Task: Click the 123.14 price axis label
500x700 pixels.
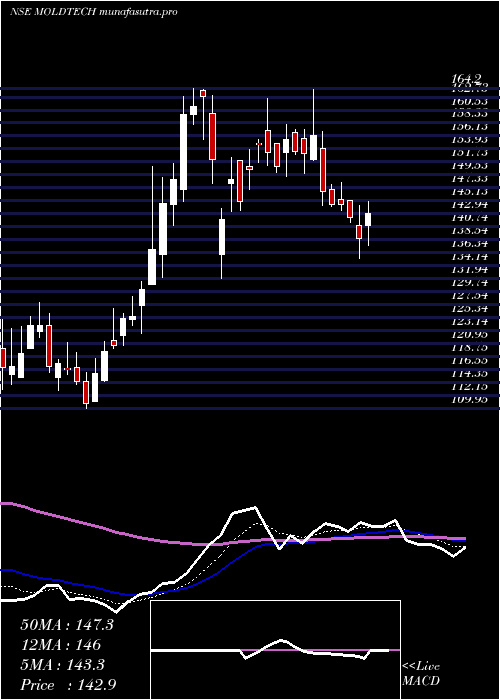Action: 469,322
